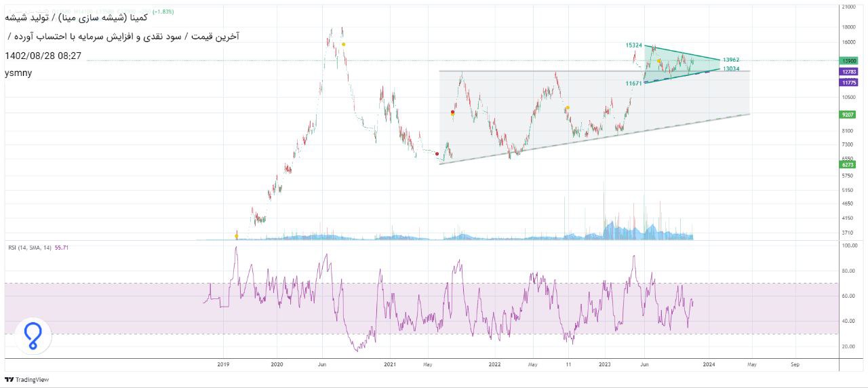868x388 pixels.
Task: Click the current price label 13900
Action: click(x=848, y=61)
